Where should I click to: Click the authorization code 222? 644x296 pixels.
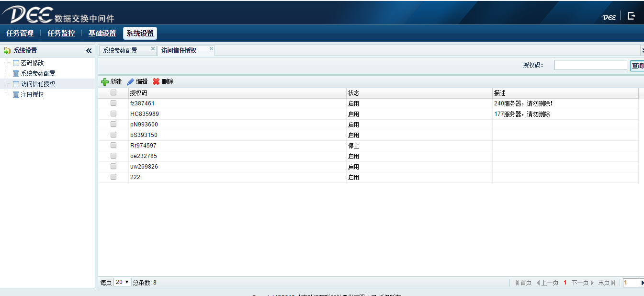(x=135, y=177)
